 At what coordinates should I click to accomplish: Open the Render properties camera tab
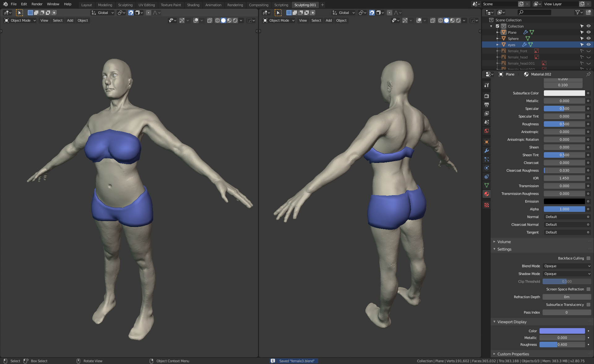(487, 96)
